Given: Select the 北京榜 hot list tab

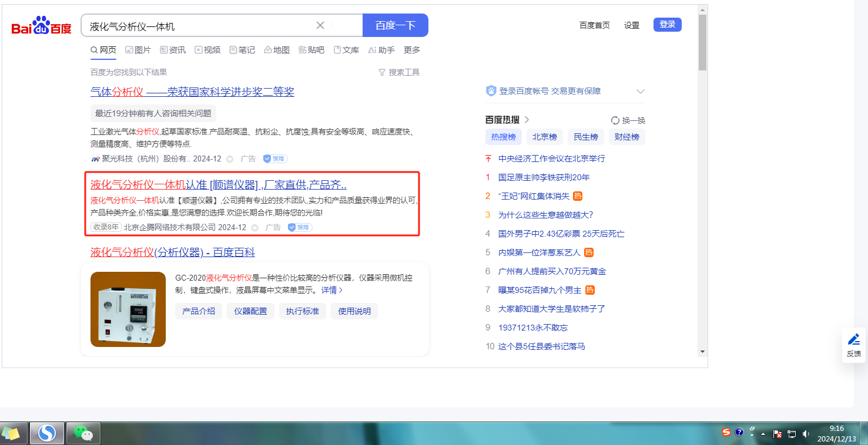Looking at the screenshot, I should (544, 137).
